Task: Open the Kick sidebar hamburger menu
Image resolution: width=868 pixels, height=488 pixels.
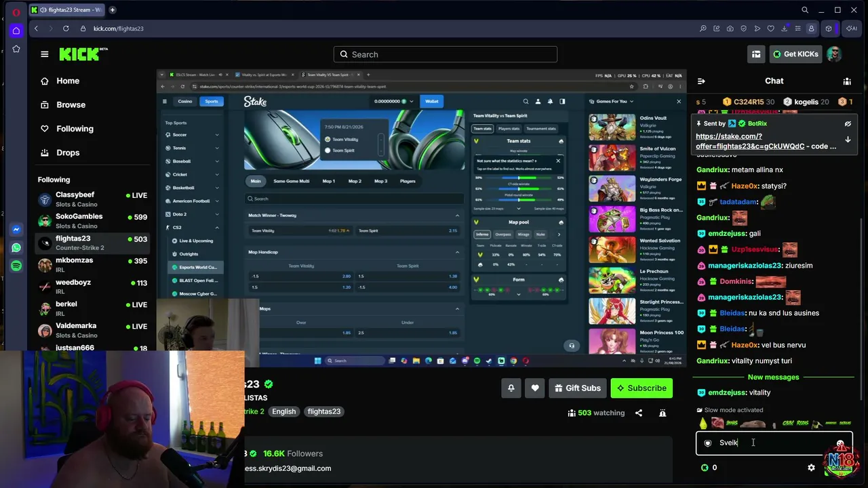Action: [x=45, y=54]
